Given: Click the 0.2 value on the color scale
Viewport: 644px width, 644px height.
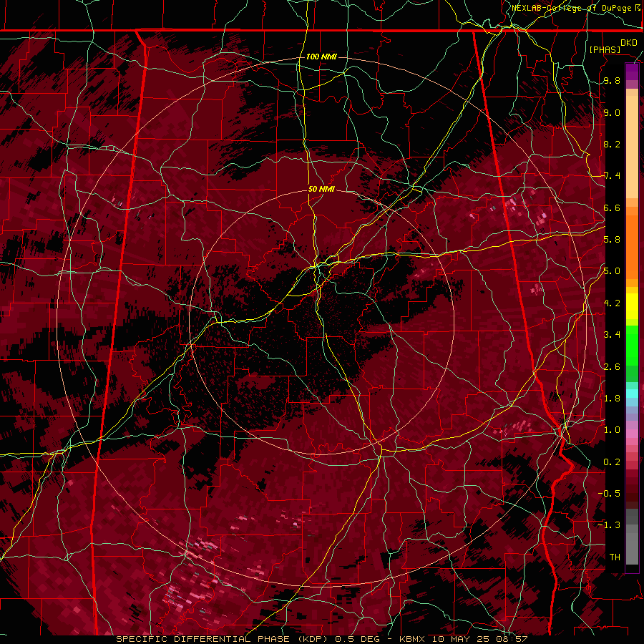Looking at the screenshot, I should 612,462.
